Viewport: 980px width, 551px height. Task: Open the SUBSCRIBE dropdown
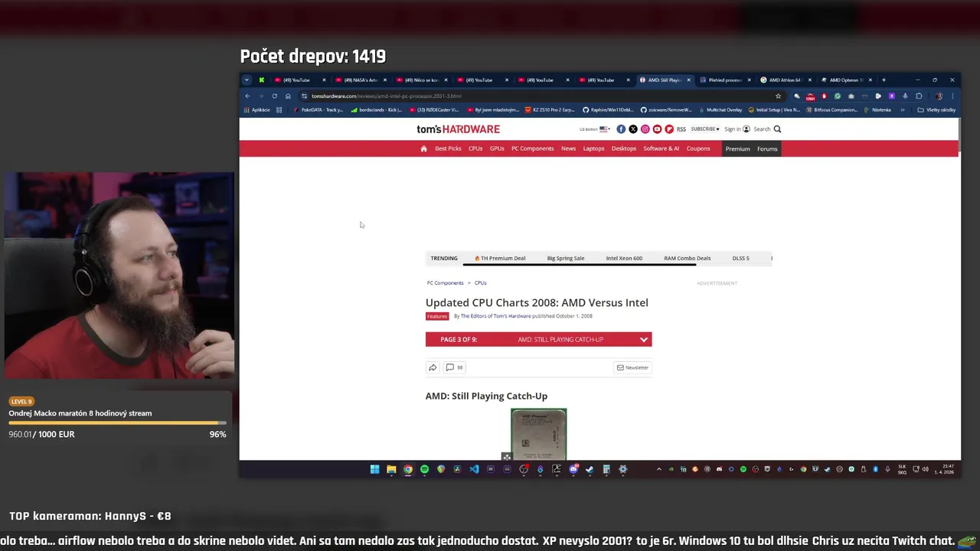pos(704,129)
